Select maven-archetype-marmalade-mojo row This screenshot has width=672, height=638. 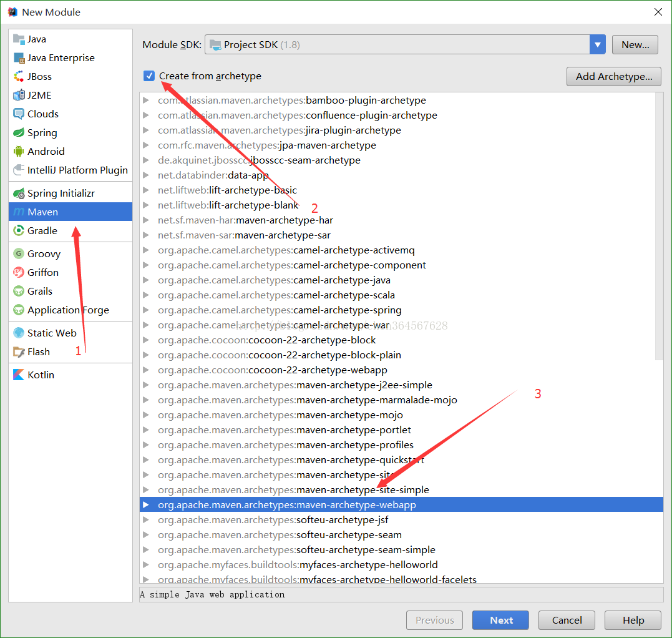[x=401, y=400]
